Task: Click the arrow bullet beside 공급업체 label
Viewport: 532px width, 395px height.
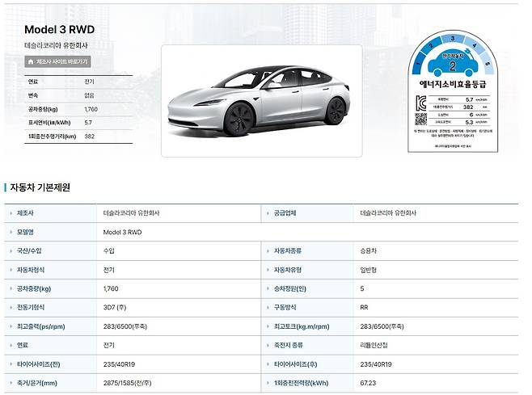Action: pyautogui.click(x=268, y=213)
